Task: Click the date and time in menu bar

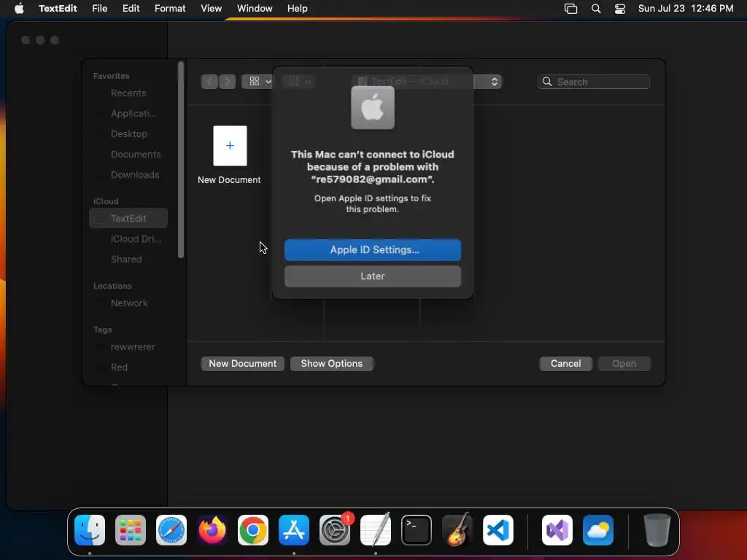Action: pyautogui.click(x=686, y=9)
